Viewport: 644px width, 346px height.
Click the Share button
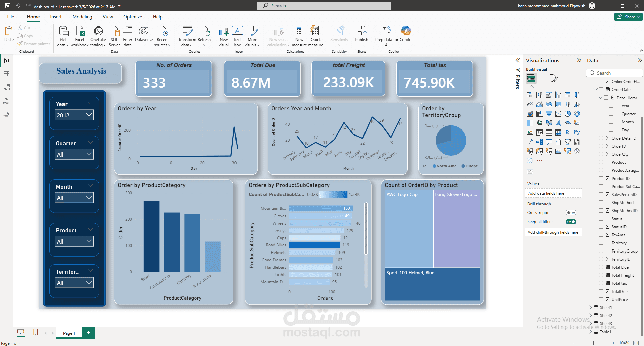coord(629,17)
